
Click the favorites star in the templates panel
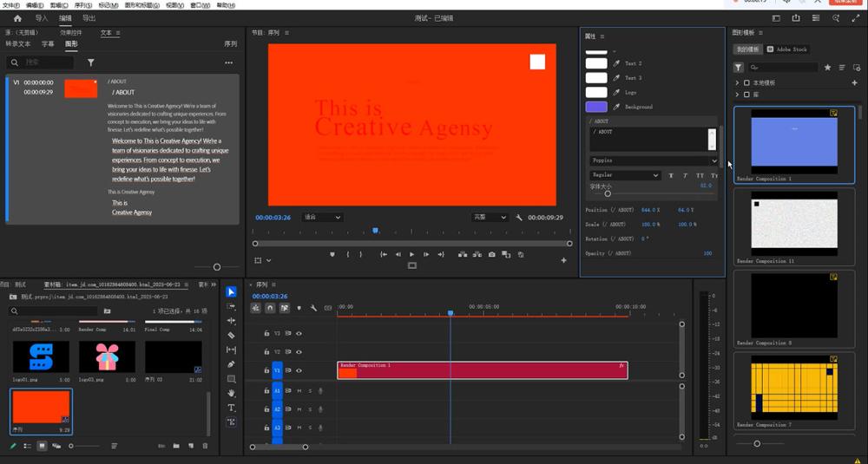tap(827, 67)
